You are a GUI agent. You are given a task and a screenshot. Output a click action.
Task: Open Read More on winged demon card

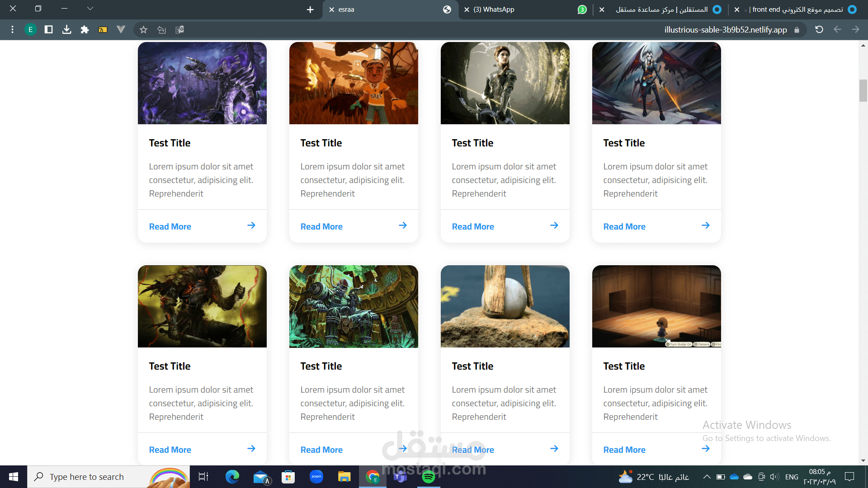624,226
